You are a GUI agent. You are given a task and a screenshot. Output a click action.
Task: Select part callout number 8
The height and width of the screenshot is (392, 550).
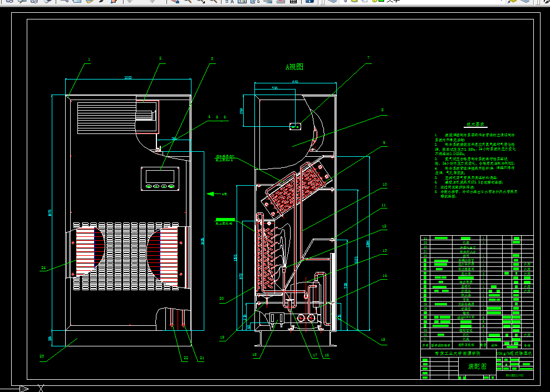pos(382,110)
